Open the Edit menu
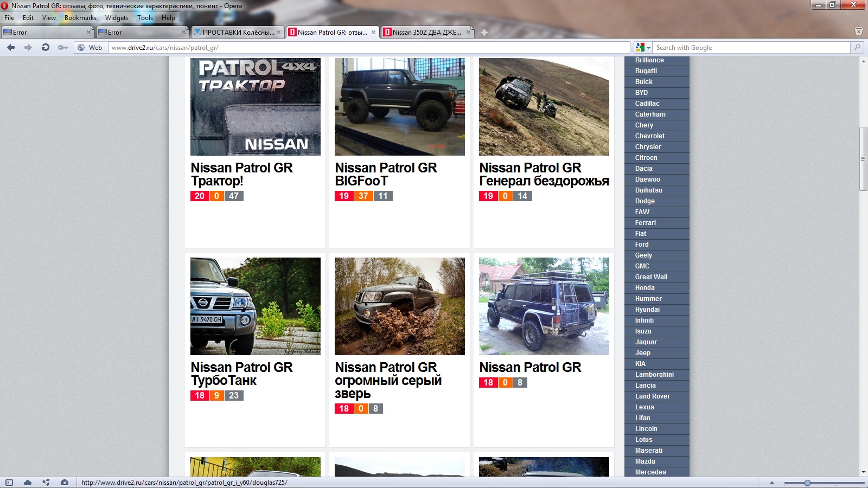 pos(28,18)
